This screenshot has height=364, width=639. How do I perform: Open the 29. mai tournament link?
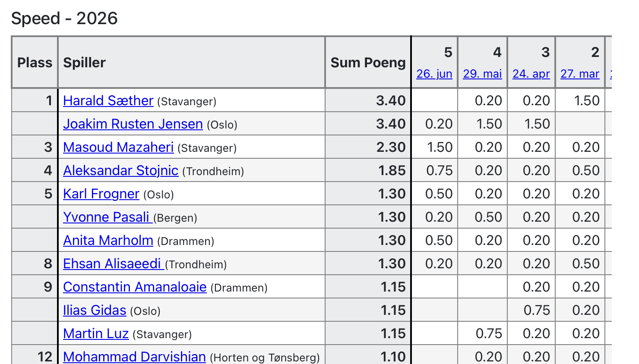coord(483,74)
